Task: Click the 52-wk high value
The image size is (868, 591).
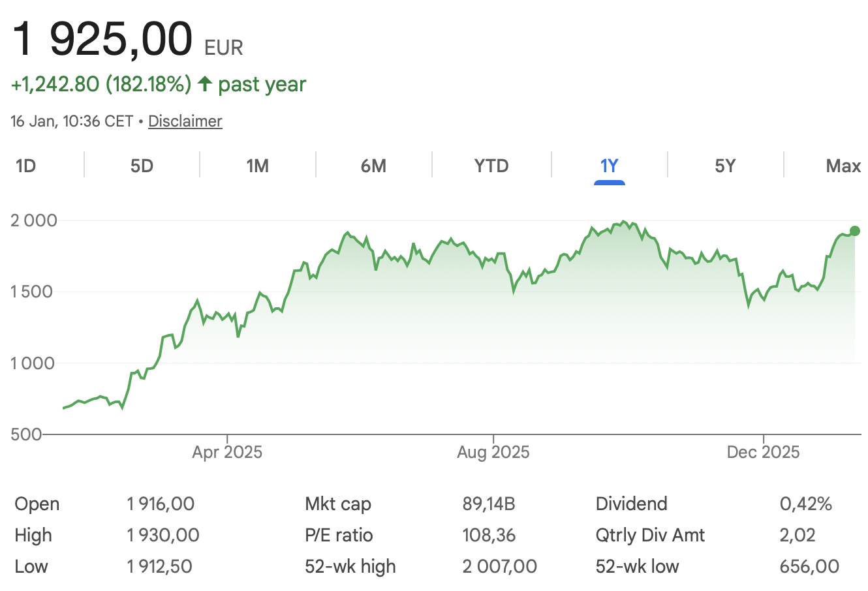Action: pyautogui.click(x=499, y=566)
